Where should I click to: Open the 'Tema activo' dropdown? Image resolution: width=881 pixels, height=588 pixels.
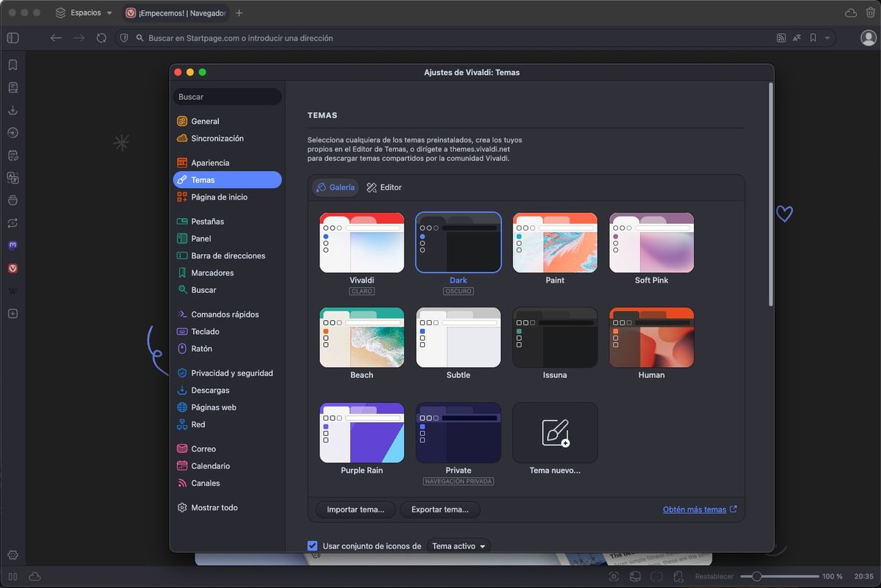click(457, 545)
